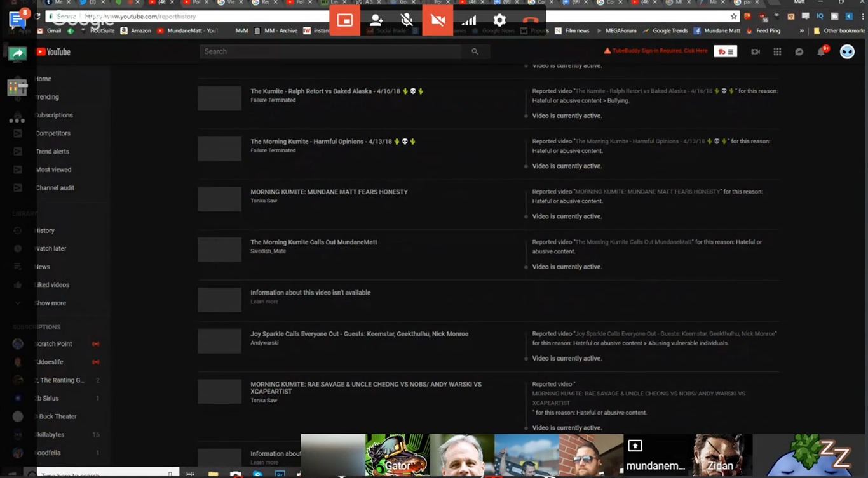The width and height of the screenshot is (868, 478).
Task: Open Skype from the taskbar
Action: coord(258,474)
